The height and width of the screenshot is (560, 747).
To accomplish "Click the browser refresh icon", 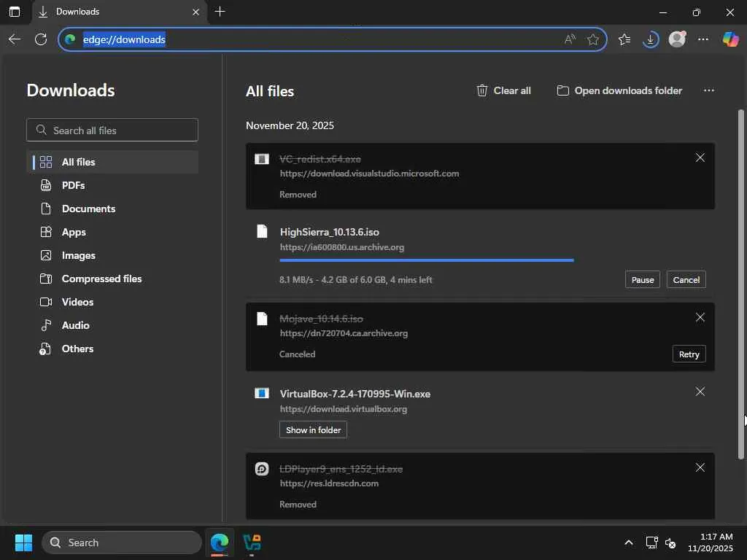I will 41,39.
